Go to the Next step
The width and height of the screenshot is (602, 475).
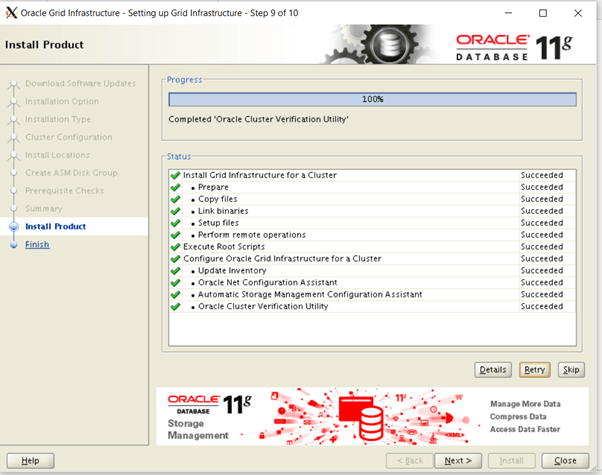point(457,461)
